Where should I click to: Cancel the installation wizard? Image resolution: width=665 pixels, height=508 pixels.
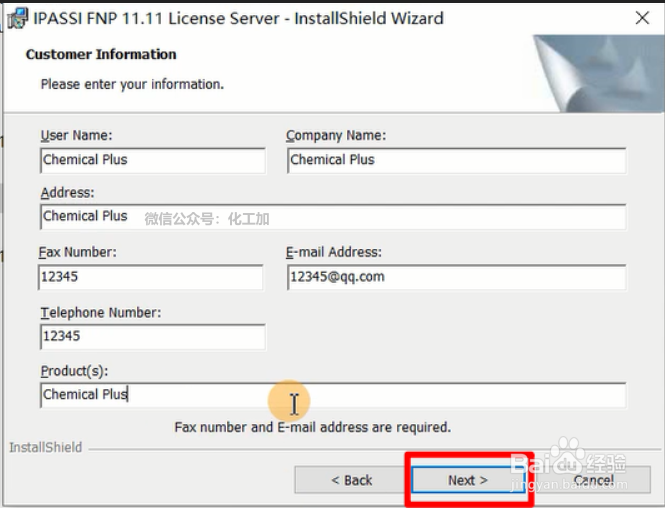tap(593, 480)
